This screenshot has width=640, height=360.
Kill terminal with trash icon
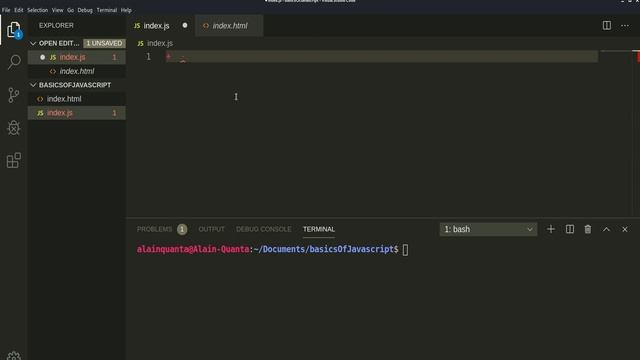coord(588,229)
